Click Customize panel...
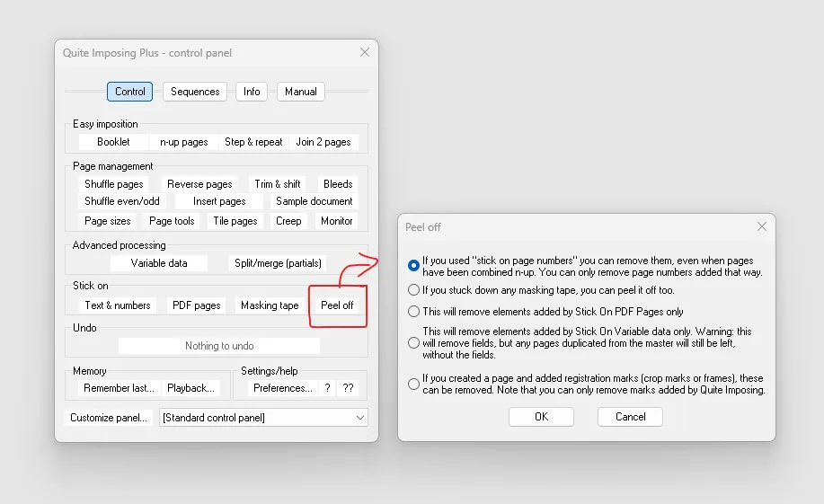The height and width of the screenshot is (504, 824). point(109,418)
